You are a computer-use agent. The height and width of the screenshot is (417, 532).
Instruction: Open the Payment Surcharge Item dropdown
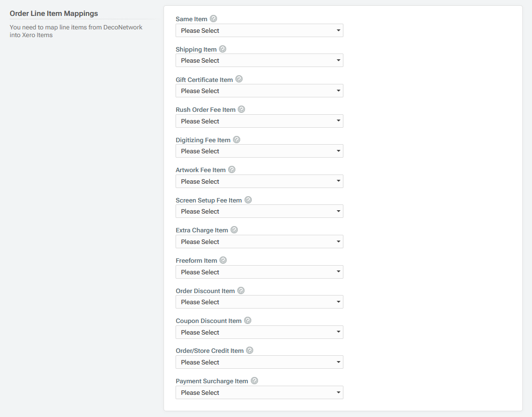259,392
